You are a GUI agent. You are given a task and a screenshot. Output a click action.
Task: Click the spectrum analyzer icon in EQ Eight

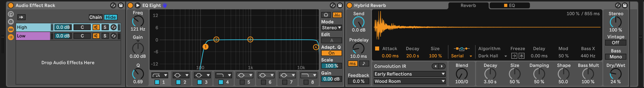[337, 15]
